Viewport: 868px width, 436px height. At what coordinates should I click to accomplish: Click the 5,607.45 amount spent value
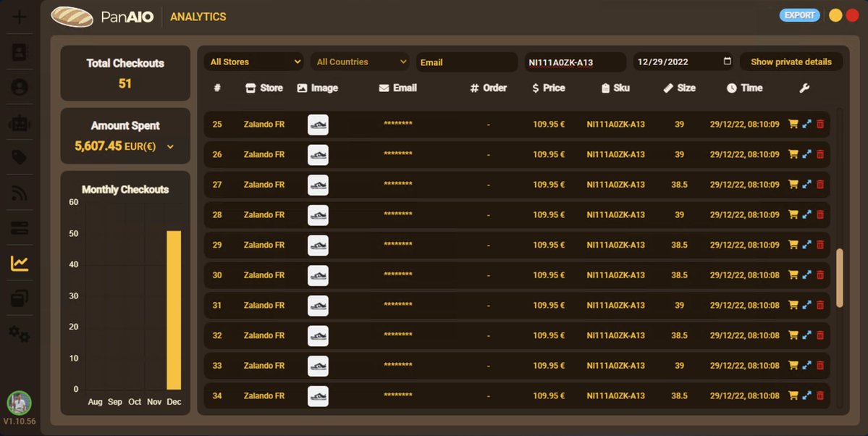[x=98, y=146]
